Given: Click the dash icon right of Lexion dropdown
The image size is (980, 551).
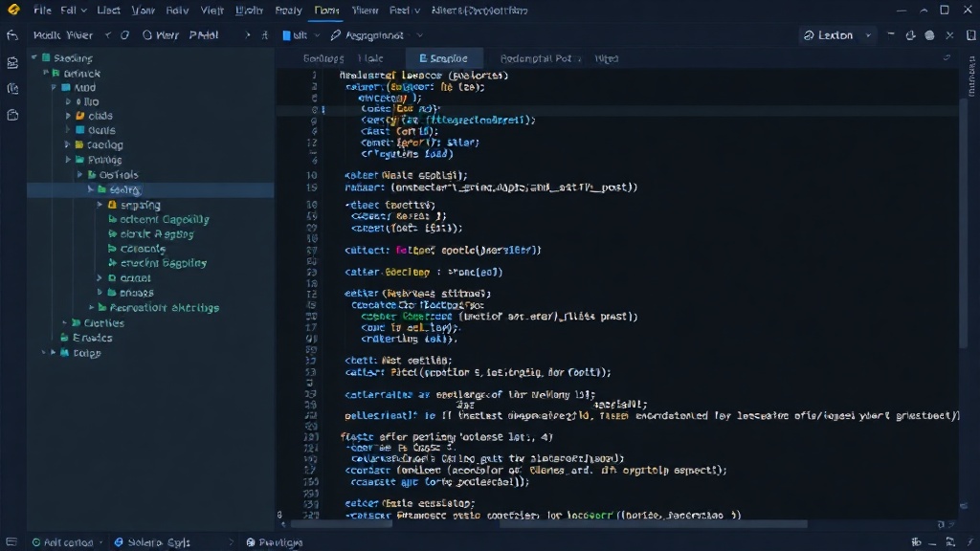Looking at the screenshot, I should click(x=891, y=35).
